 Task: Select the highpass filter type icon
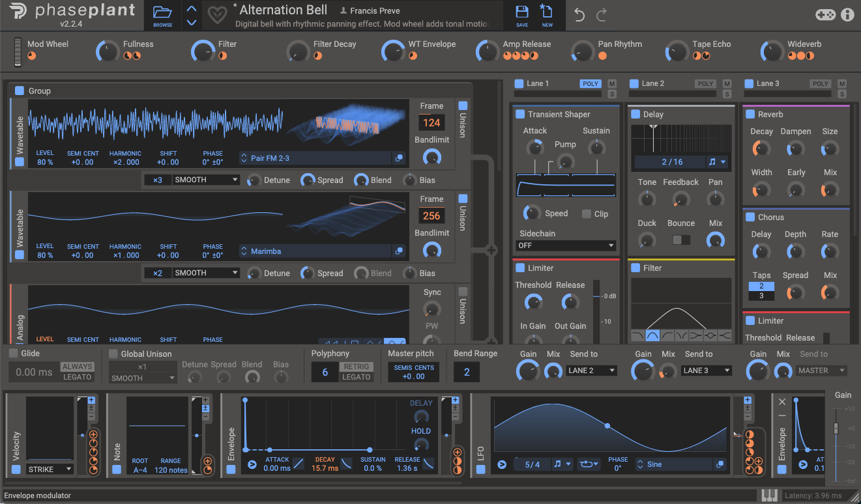pyautogui.click(x=667, y=335)
